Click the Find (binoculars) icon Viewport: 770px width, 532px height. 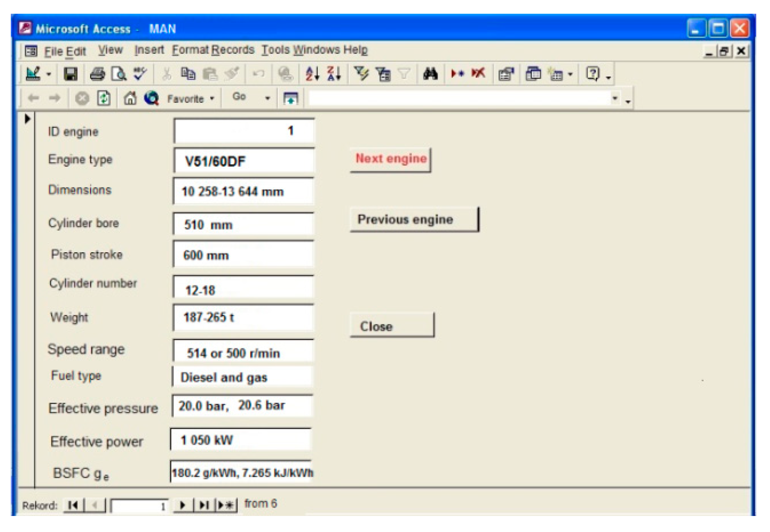click(x=430, y=75)
